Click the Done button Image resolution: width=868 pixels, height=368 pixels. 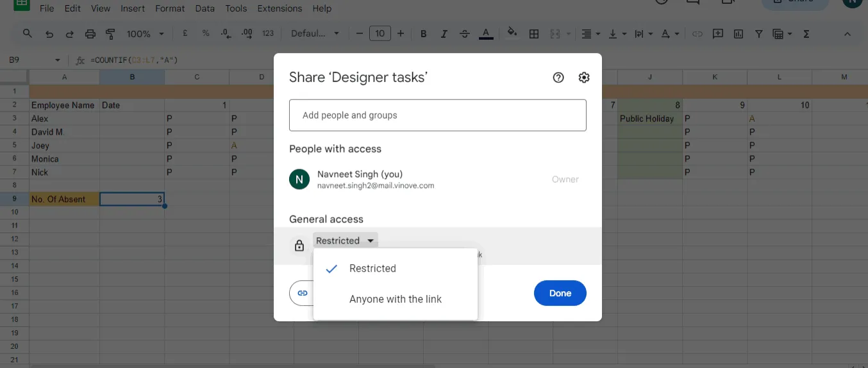click(560, 293)
